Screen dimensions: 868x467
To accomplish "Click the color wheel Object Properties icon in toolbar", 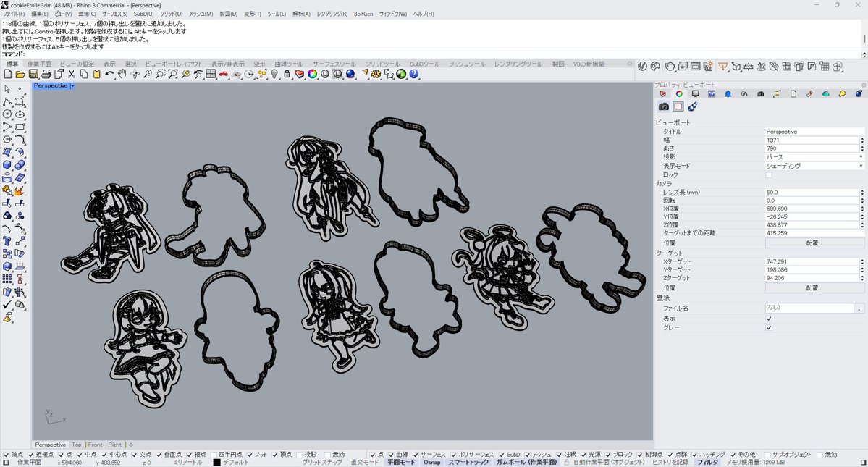I will click(312, 74).
